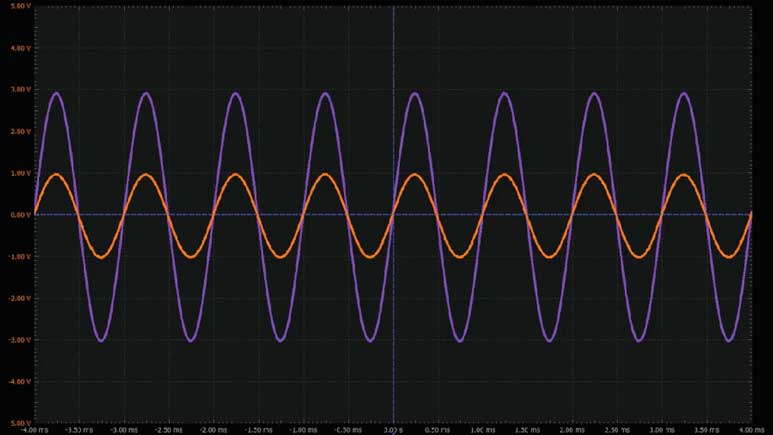The width and height of the screenshot is (773, 435).
Task: Click the -1.00 ms time axis label
Action: (303, 430)
